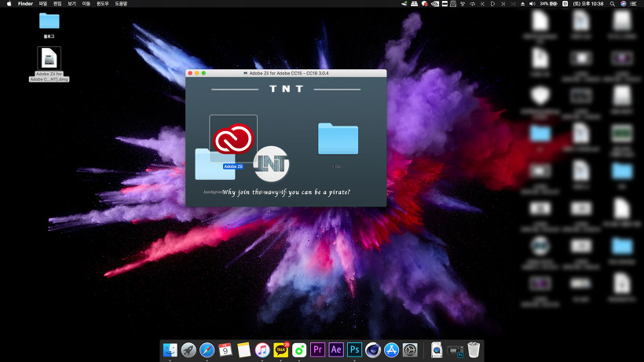Open App Store from the Dock
This screenshot has height=362, width=644.
click(x=391, y=350)
